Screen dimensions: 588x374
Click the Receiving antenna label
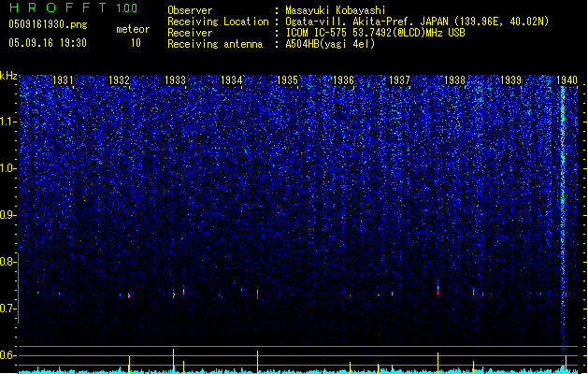(215, 44)
